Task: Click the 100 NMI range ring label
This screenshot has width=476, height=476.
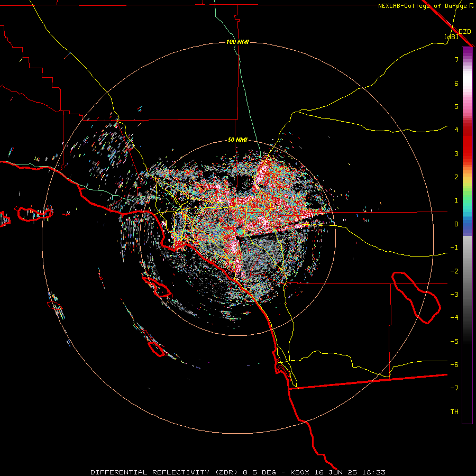Action: click(x=237, y=42)
